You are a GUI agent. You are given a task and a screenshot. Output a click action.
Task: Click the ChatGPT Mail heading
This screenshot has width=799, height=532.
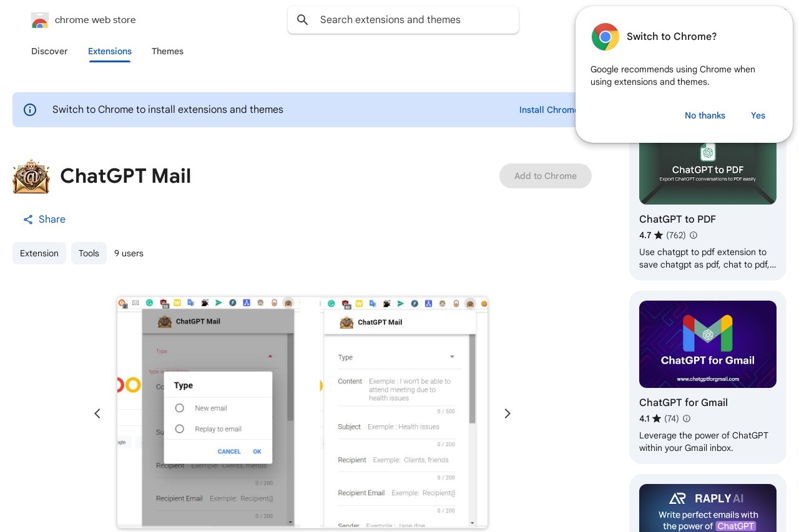tap(125, 177)
